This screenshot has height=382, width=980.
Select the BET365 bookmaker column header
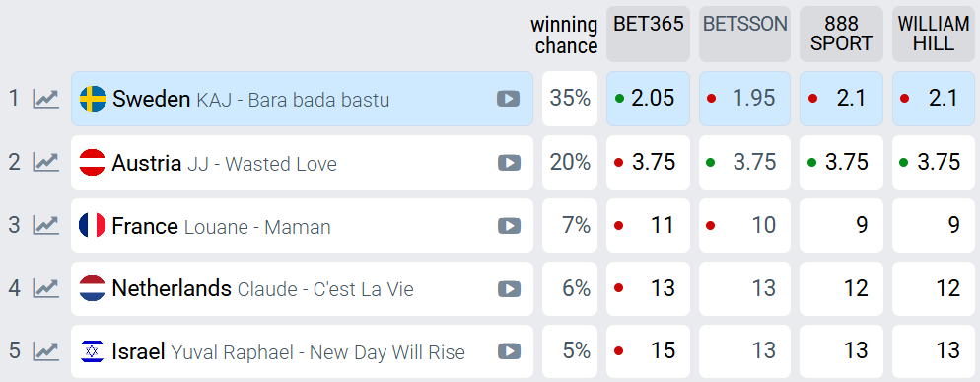648,35
